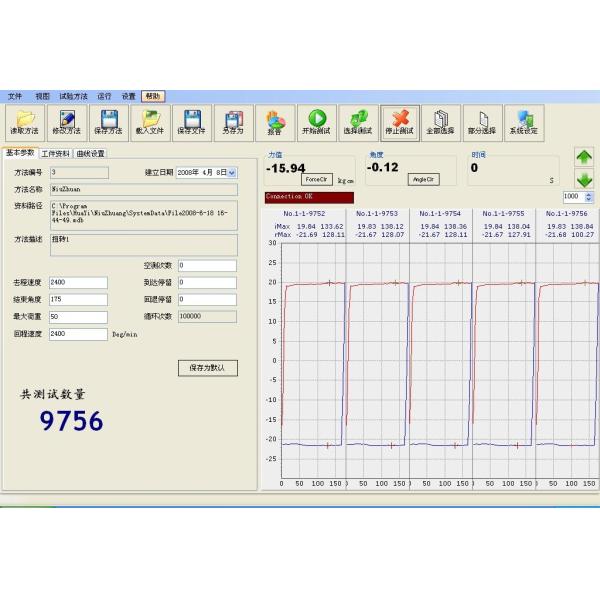
Task: Click the 结束角度 field showing 175
Action: click(78, 300)
